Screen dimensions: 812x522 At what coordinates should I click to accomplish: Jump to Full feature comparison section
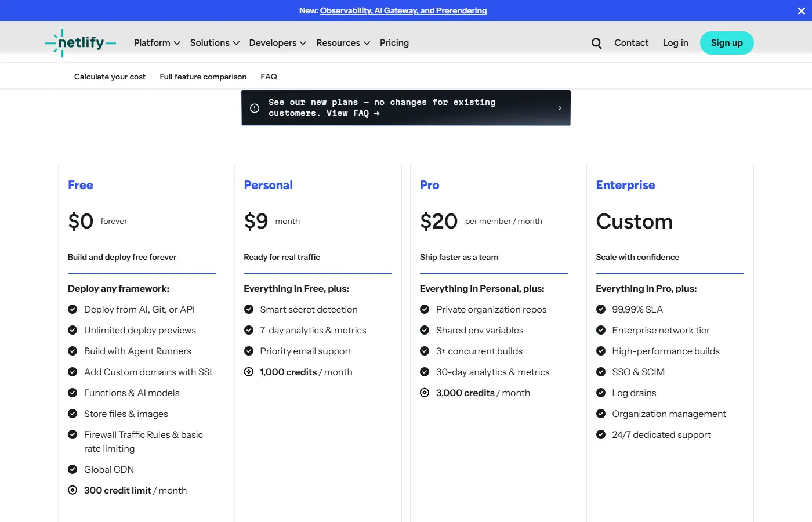203,77
